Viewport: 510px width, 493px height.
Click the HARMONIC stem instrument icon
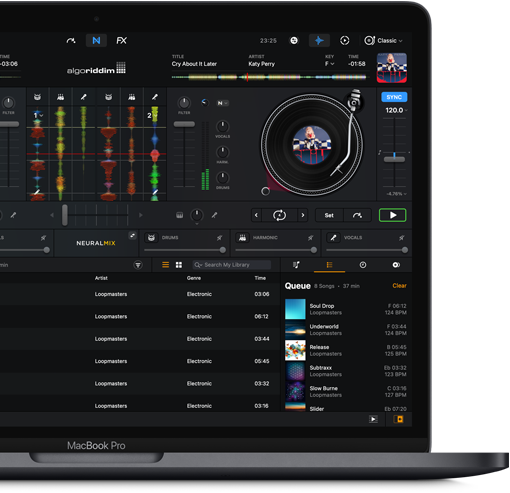click(x=242, y=238)
